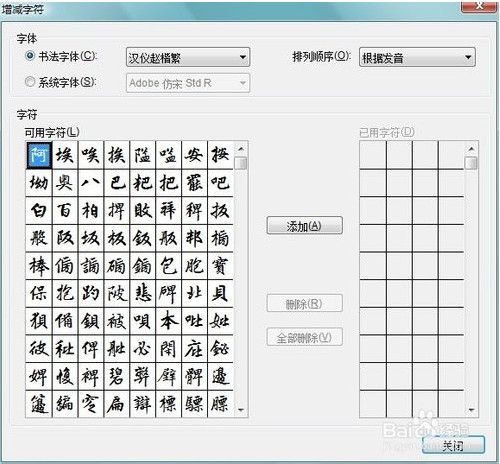This screenshot has height=464, width=500.
Task: Pick the character 巴 from the grid
Action: (x=117, y=183)
